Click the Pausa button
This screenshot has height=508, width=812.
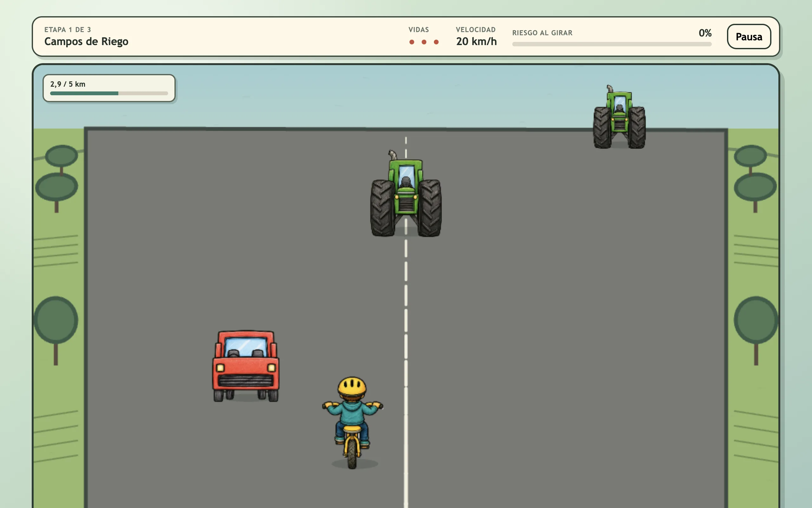pos(749,37)
